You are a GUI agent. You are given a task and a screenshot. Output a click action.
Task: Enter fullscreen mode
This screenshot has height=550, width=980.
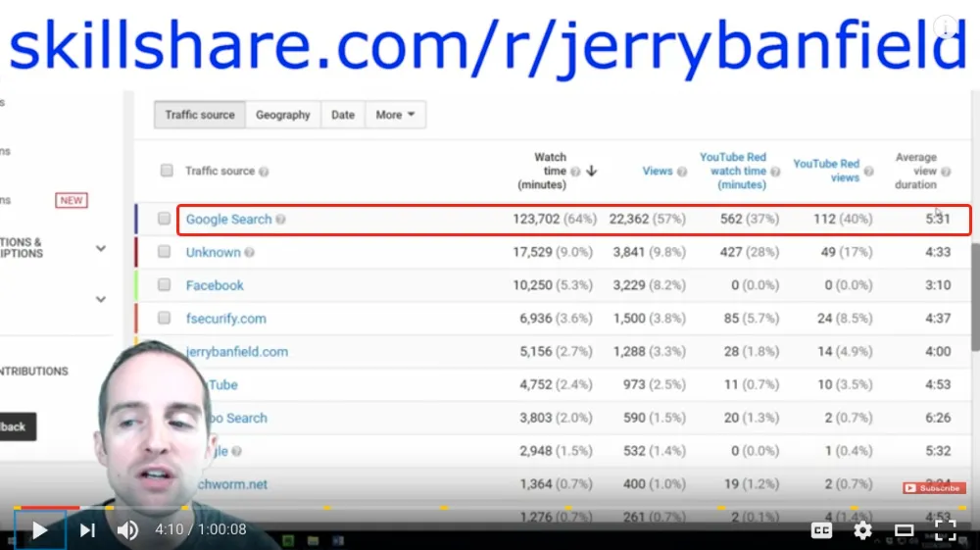[x=945, y=530]
